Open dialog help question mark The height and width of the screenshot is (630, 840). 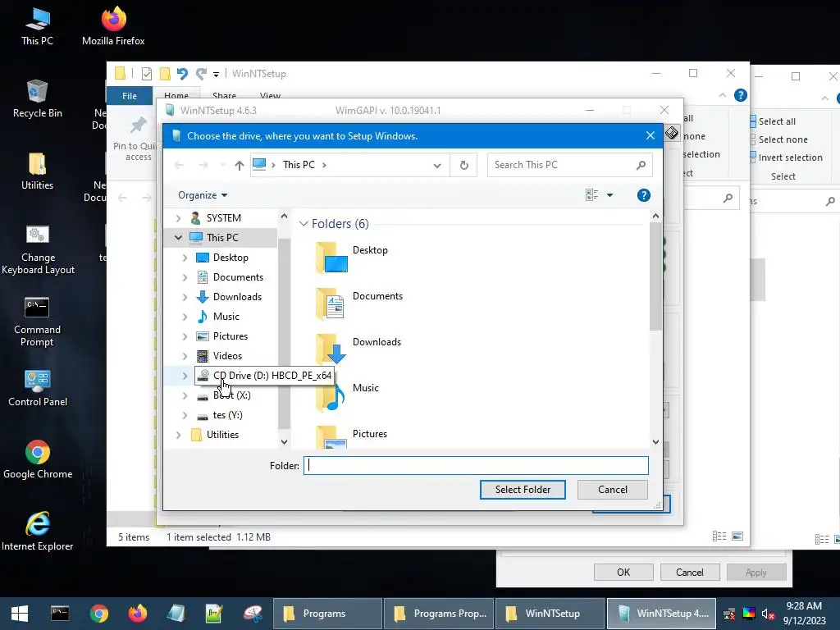pyautogui.click(x=643, y=195)
